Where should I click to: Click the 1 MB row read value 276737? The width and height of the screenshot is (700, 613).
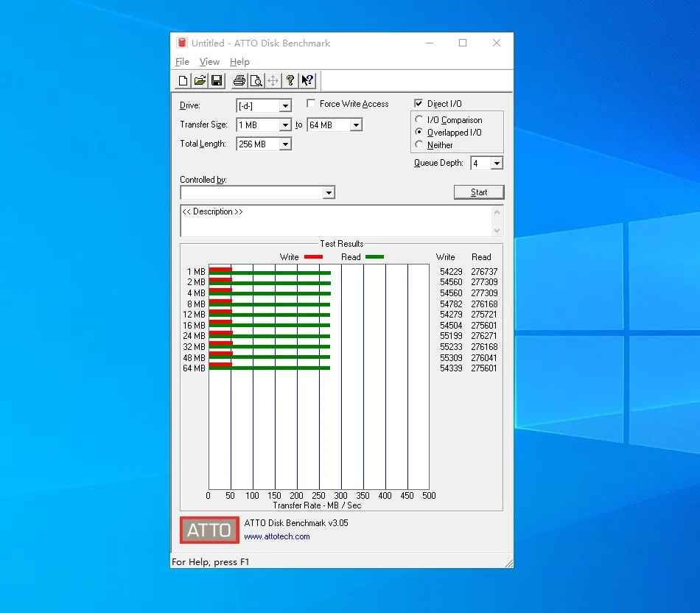tap(484, 271)
